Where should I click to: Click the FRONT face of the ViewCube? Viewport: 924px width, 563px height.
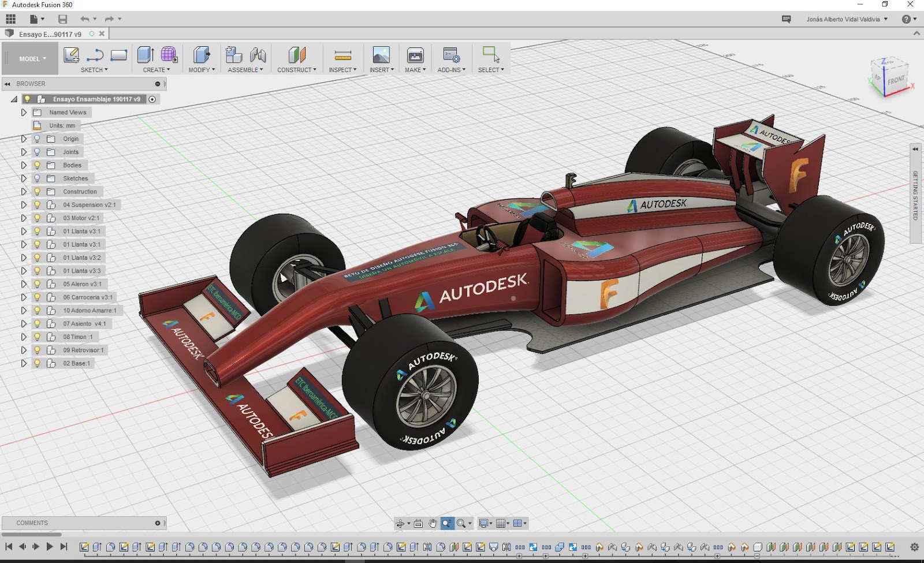click(896, 81)
